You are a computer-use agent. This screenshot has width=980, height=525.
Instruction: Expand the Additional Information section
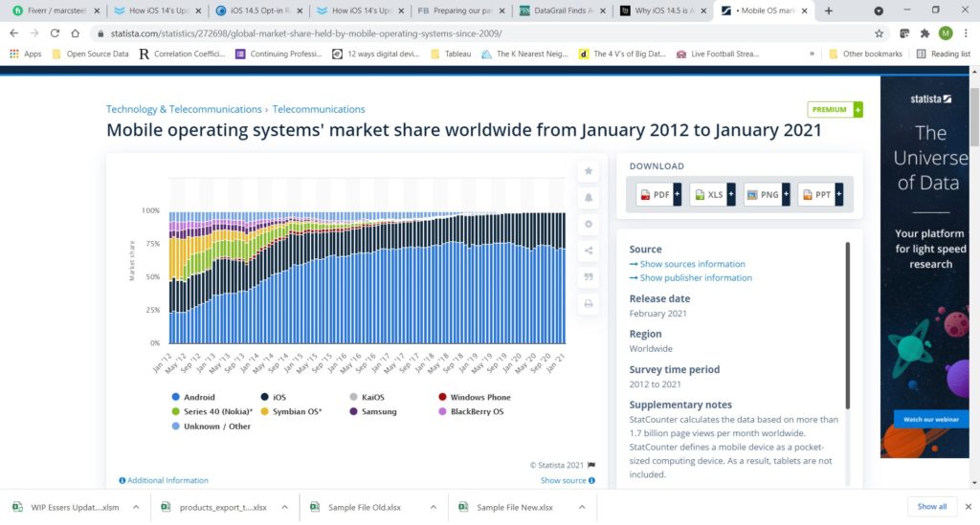pos(163,480)
